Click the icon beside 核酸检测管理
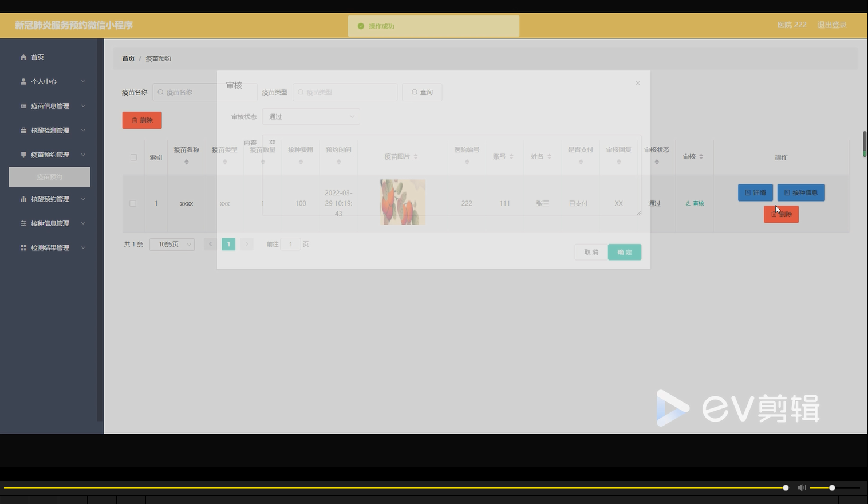Screen dimensions: 868x504 (x=23, y=131)
